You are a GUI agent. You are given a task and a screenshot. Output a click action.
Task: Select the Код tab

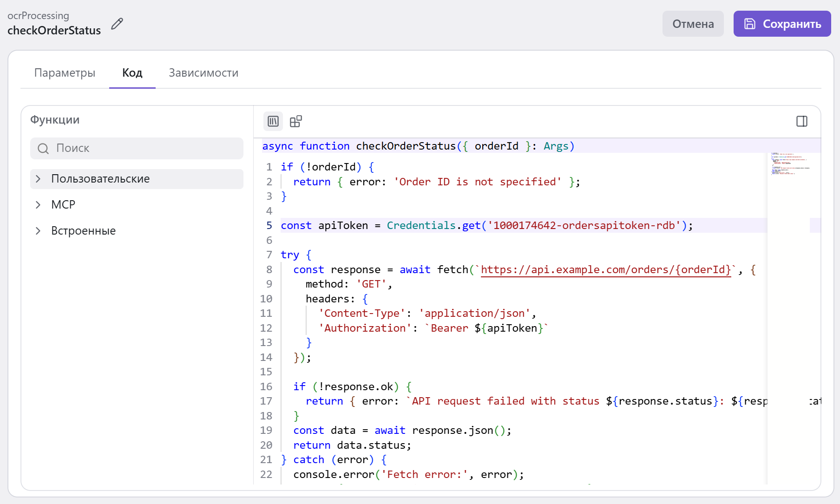pyautogui.click(x=132, y=73)
